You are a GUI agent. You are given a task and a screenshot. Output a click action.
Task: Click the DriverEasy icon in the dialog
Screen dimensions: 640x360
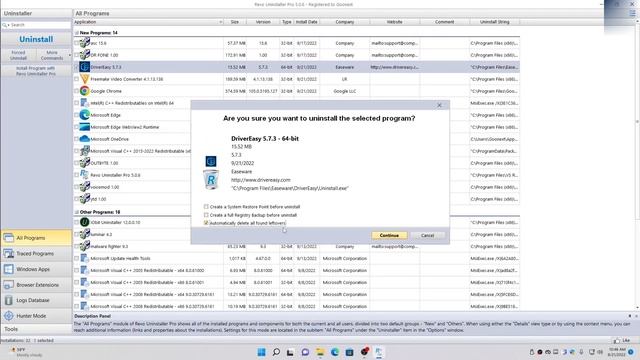coord(211,161)
